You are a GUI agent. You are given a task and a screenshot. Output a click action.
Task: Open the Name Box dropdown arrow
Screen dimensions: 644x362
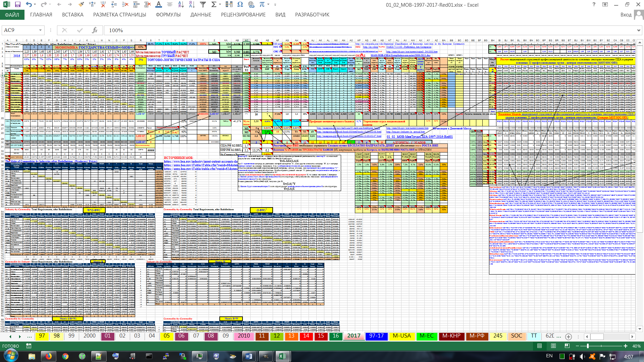tap(40, 30)
